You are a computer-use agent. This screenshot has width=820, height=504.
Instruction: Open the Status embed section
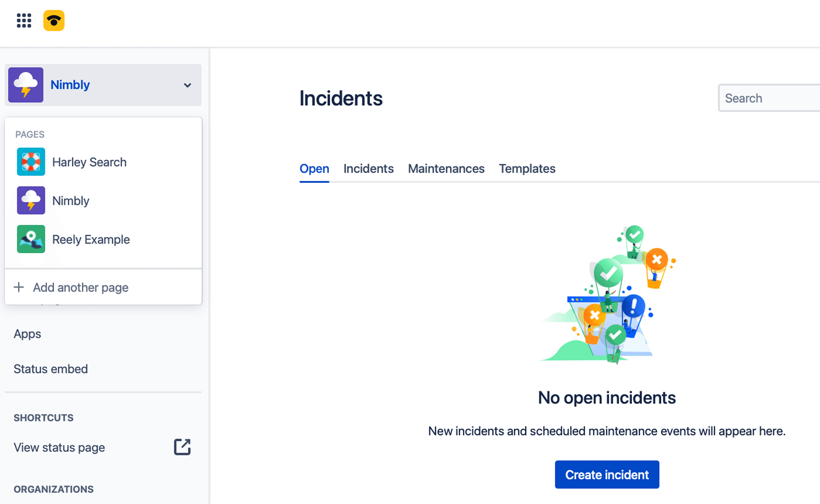[x=50, y=369]
